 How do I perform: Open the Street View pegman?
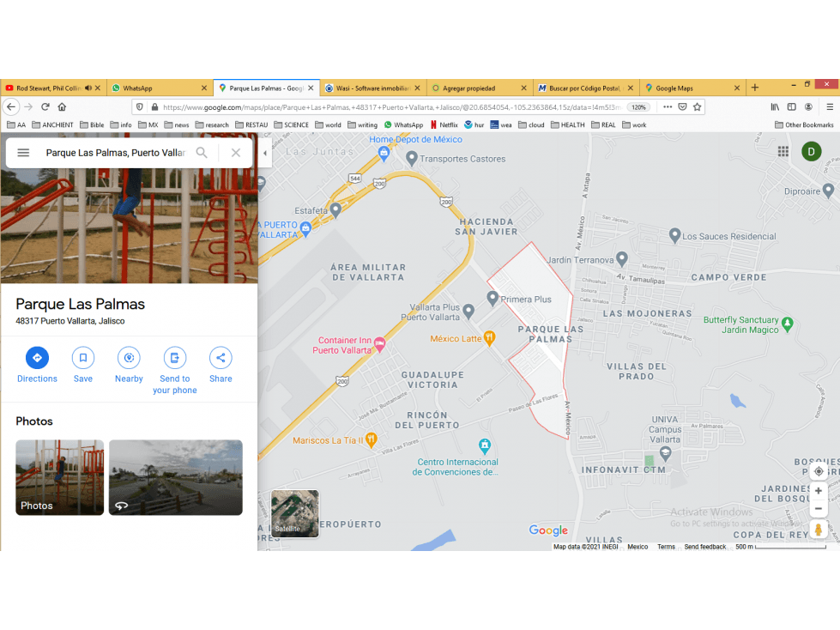(x=818, y=530)
